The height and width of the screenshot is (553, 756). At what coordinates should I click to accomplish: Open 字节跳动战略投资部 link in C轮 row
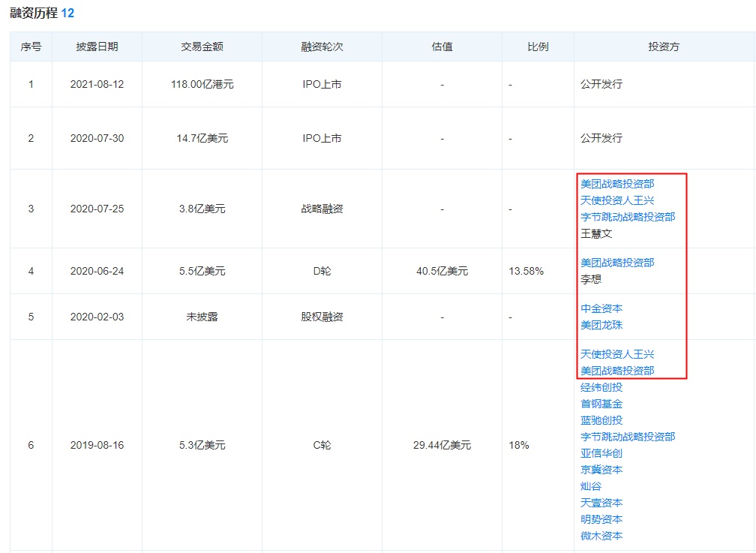[x=628, y=437]
